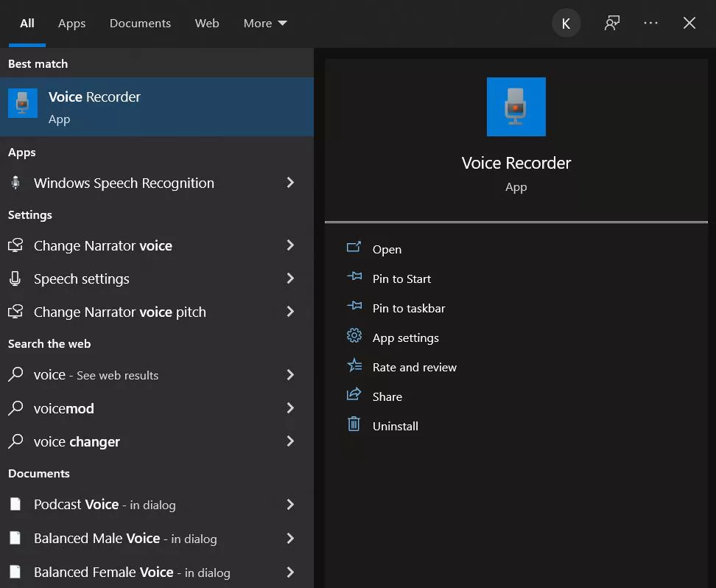Launch Voice Recorder from Best match
Image resolution: width=716 pixels, height=588 pixels.
coord(157,106)
